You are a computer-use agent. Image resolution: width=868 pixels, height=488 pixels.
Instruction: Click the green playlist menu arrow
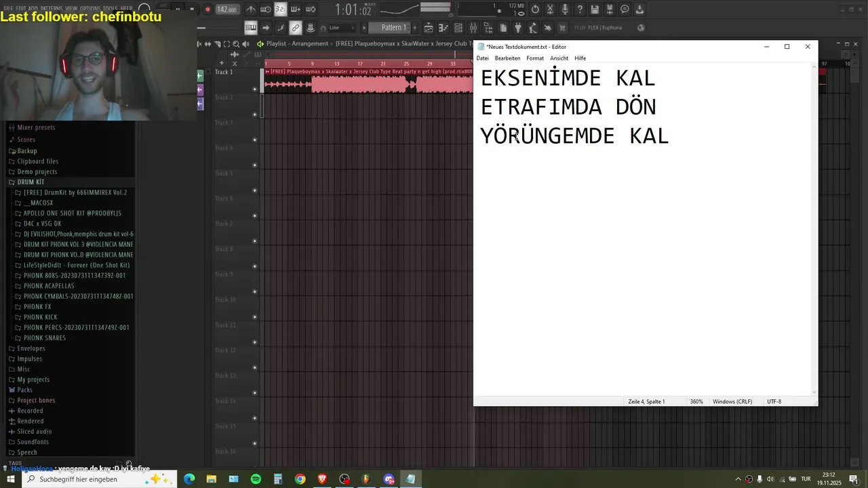(260, 44)
